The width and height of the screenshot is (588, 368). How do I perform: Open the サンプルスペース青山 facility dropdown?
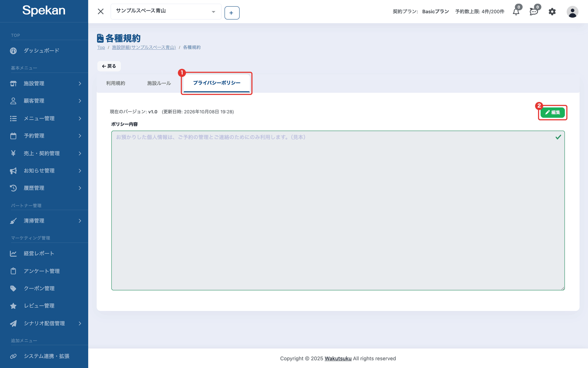(x=166, y=12)
